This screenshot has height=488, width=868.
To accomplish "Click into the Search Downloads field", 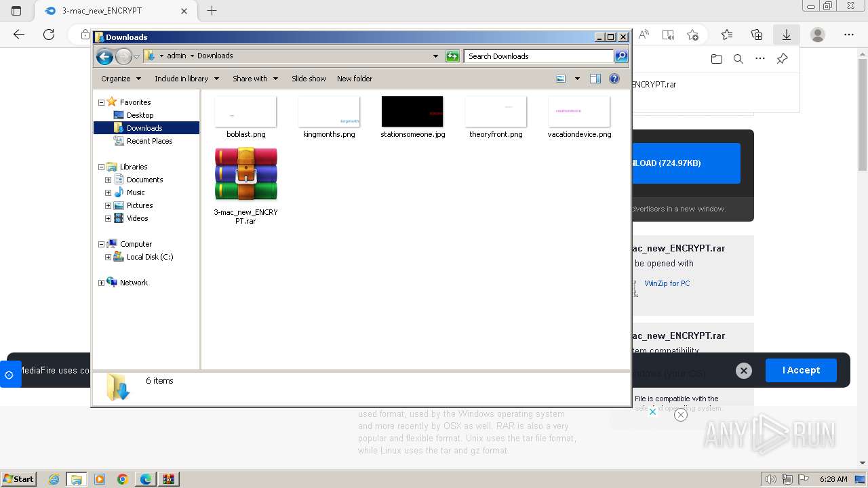I will pyautogui.click(x=539, y=56).
